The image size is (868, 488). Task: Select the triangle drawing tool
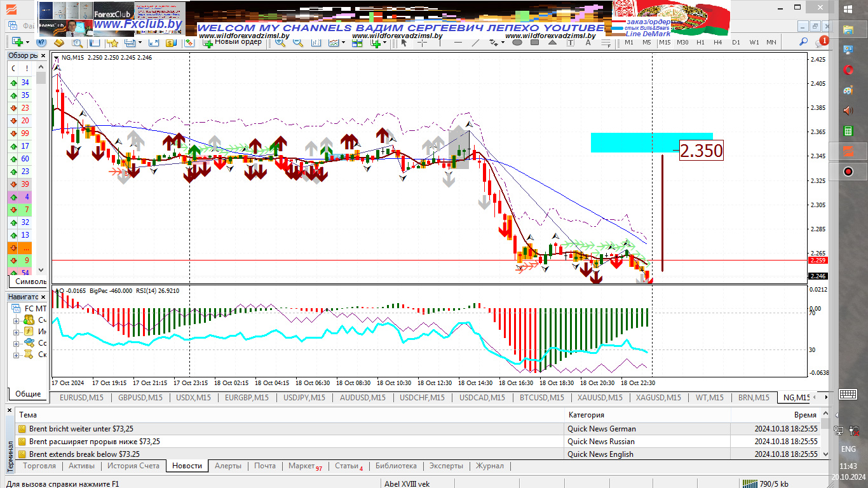click(x=552, y=43)
